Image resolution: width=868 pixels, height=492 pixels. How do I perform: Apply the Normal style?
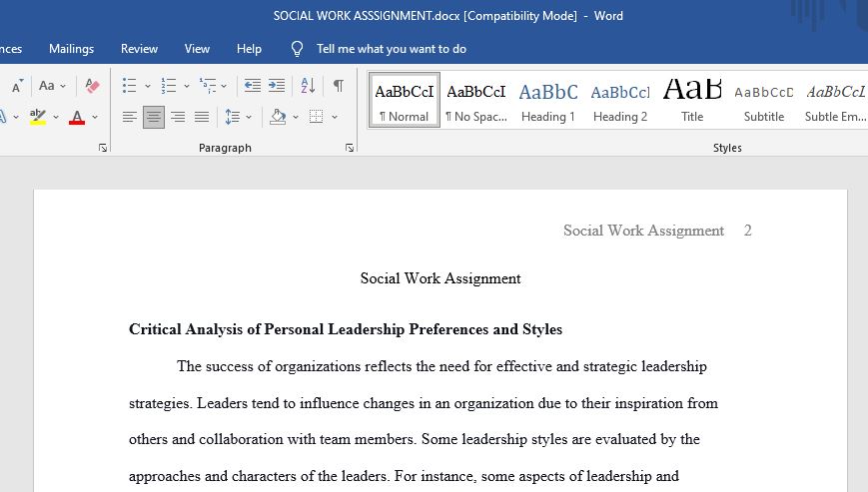point(405,100)
